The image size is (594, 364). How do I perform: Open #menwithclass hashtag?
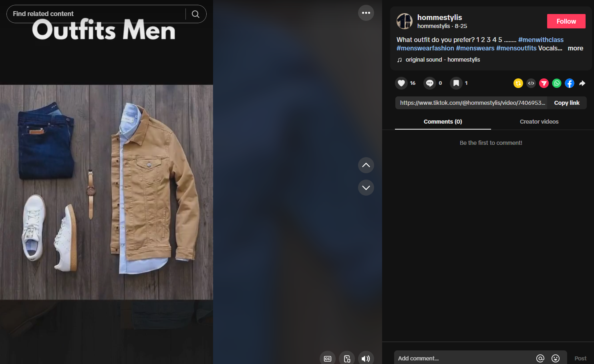click(541, 40)
